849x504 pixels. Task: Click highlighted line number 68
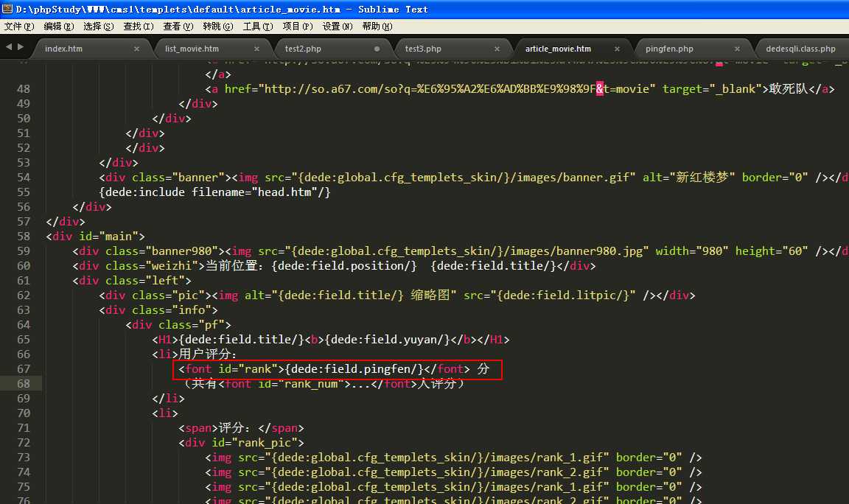pyautogui.click(x=24, y=383)
